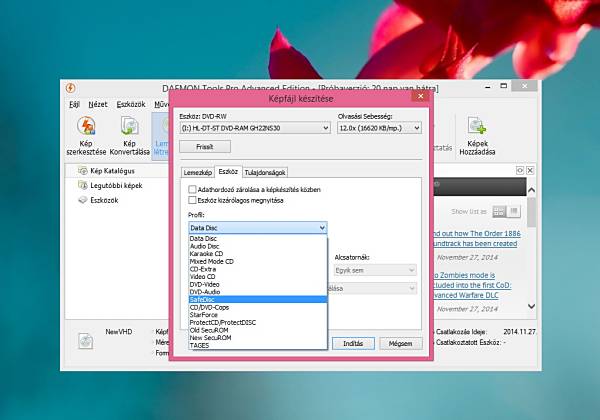The image size is (600, 420).
Task: Open the Zombies mode news link
Action: coord(472,285)
